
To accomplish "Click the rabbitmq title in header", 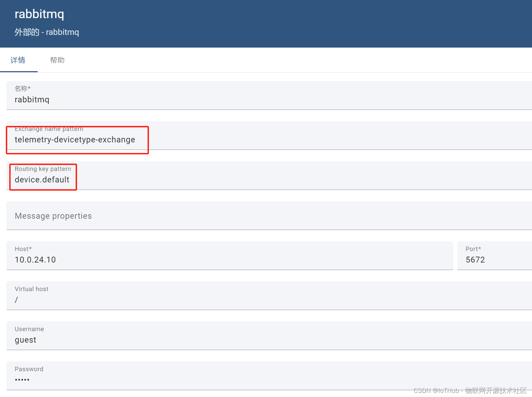I will coord(39,14).
